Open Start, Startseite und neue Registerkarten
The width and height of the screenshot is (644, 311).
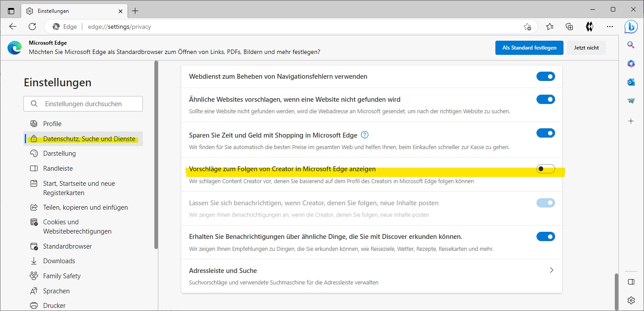pos(84,188)
